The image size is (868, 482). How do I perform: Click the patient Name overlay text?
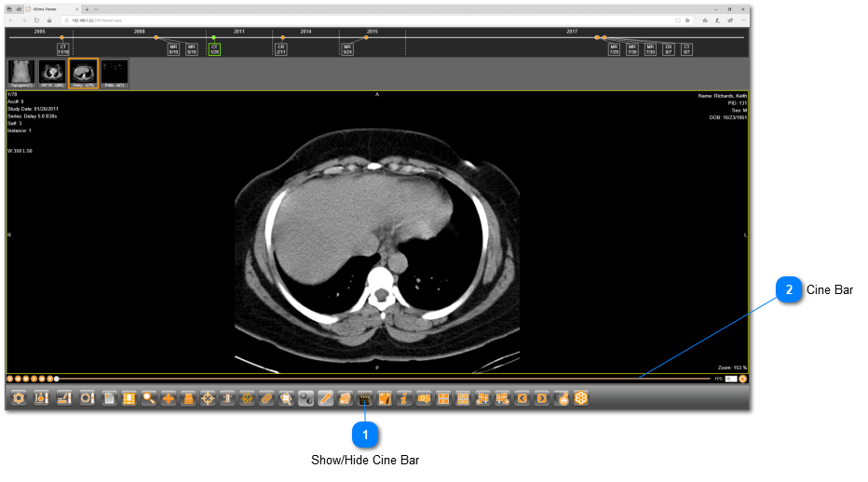tap(722, 96)
